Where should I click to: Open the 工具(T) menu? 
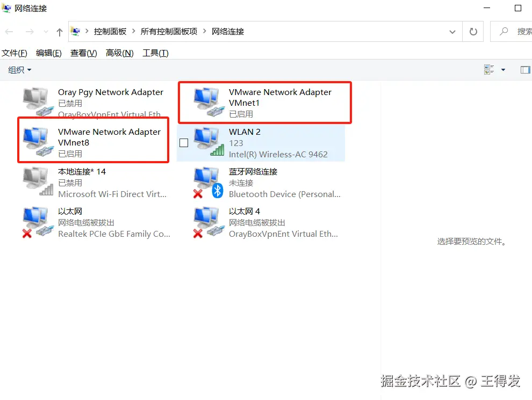pos(155,53)
